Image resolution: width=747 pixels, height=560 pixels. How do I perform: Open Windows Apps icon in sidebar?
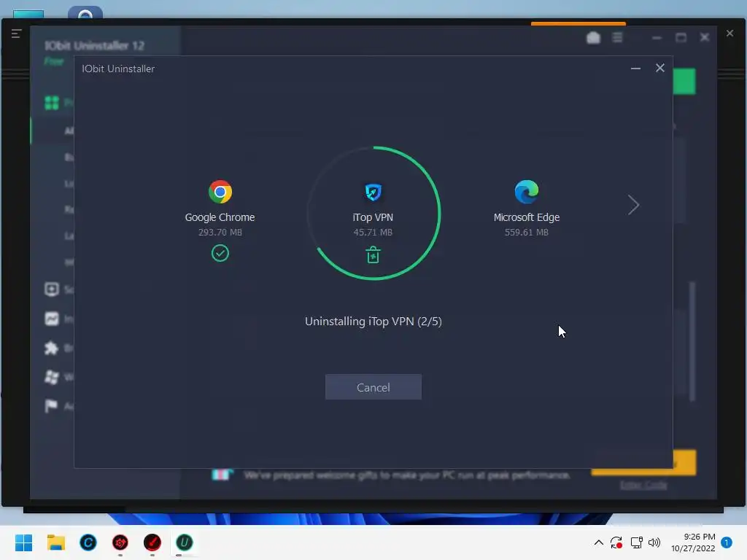point(52,377)
